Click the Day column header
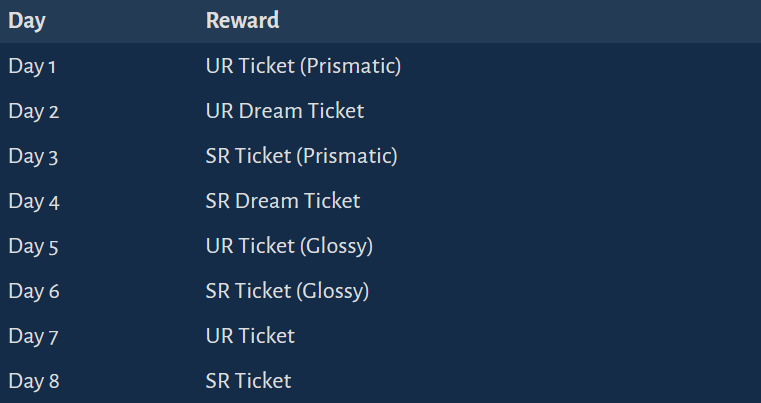761x403 pixels. tap(27, 21)
